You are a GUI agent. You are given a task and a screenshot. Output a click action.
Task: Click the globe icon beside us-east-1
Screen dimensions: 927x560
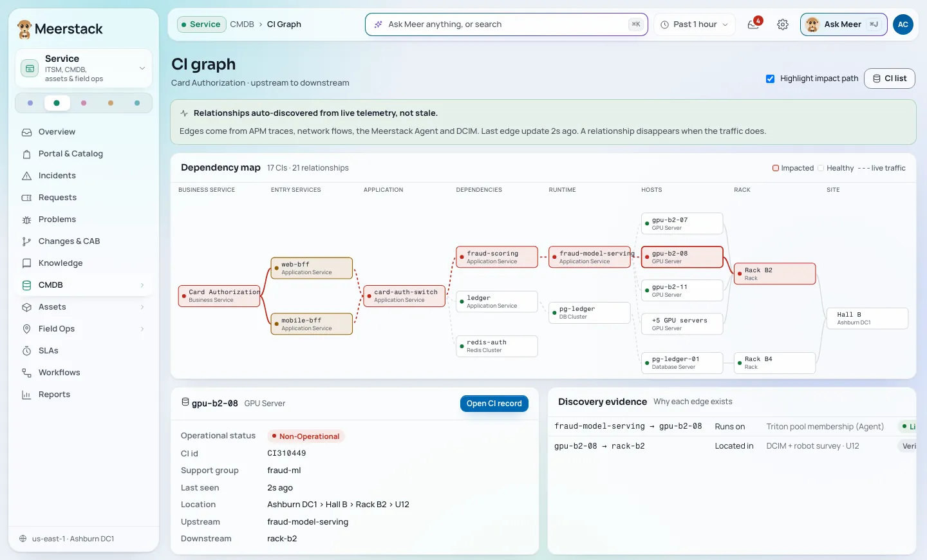tap(23, 539)
